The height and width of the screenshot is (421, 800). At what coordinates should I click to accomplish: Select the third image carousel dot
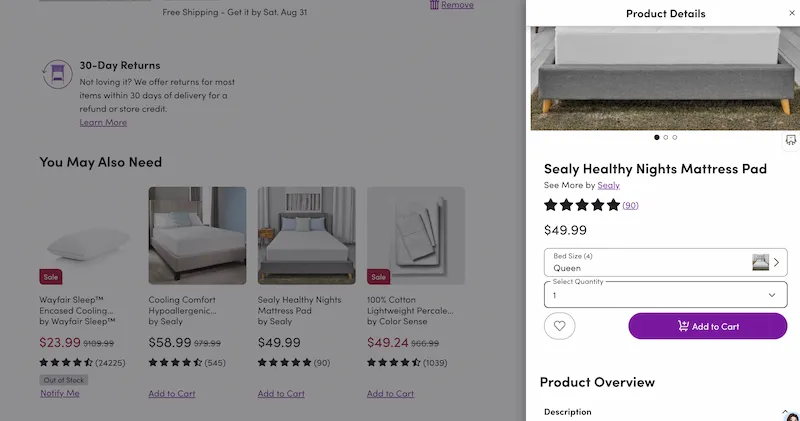click(675, 137)
